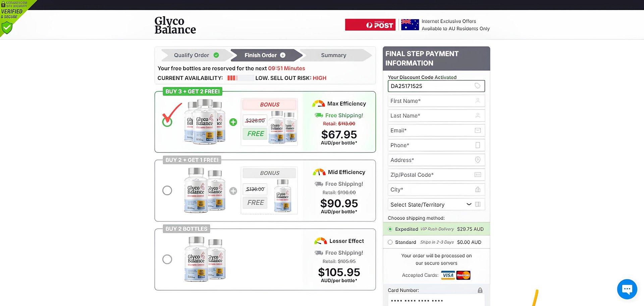Click the Max Efficiency gauge icon
This screenshot has height=306, width=644.
pos(318,103)
